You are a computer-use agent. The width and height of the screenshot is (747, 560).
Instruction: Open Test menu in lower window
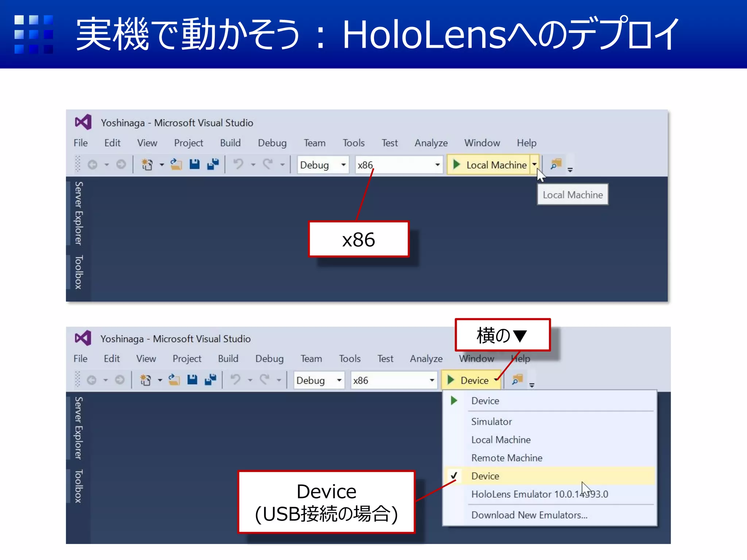click(x=385, y=358)
